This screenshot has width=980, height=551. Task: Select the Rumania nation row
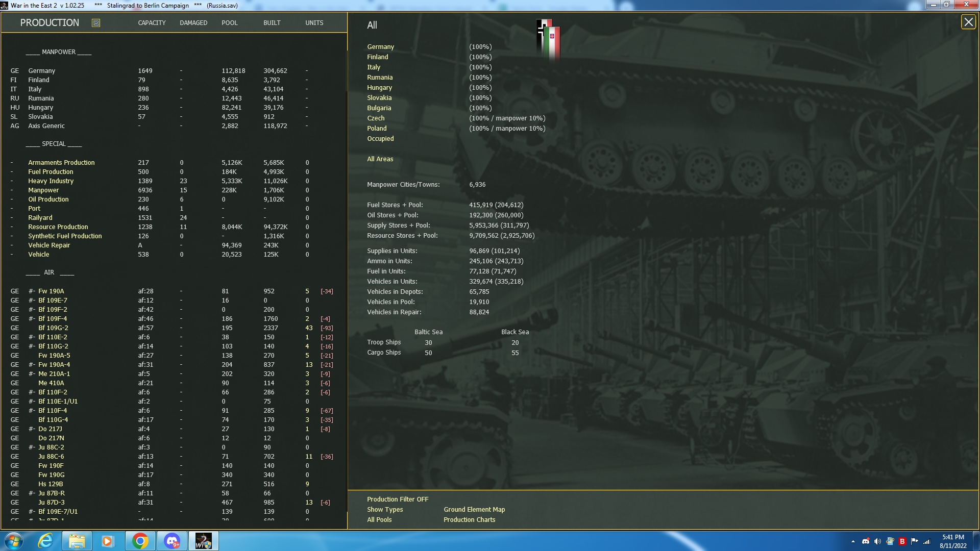[x=380, y=77]
